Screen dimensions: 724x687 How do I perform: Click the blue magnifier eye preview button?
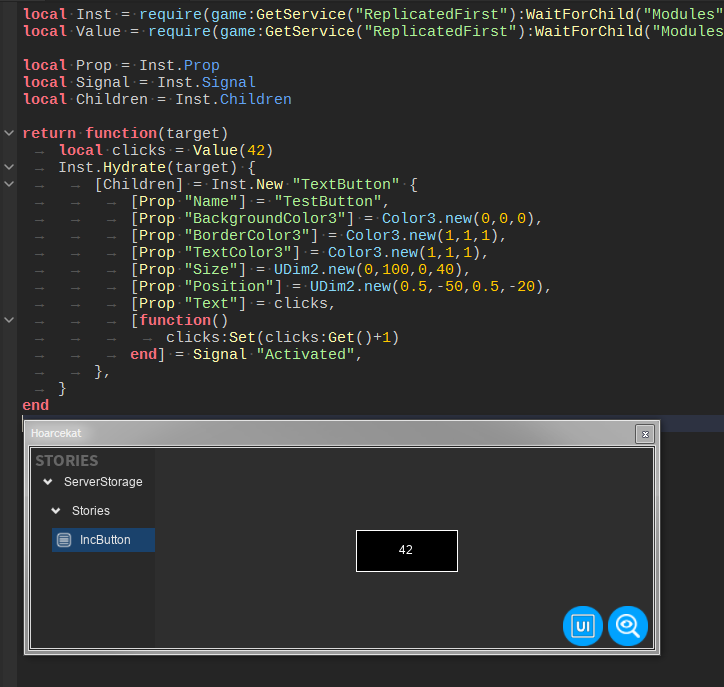[x=628, y=626]
